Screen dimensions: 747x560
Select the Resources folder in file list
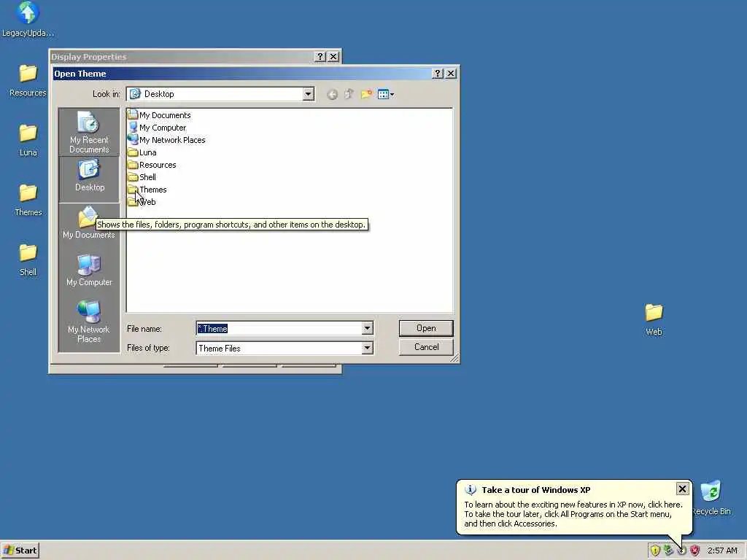pos(152,165)
